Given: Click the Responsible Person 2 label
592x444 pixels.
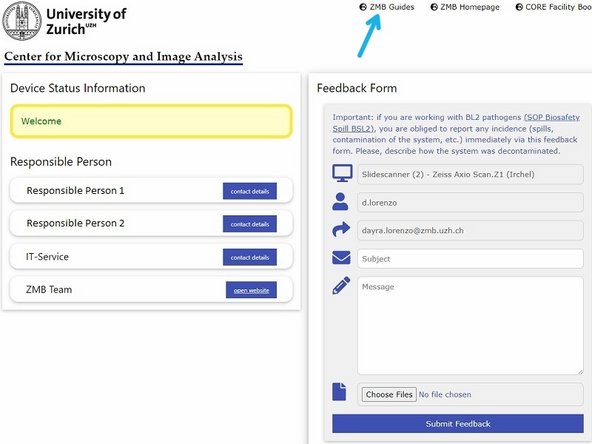Looking at the screenshot, I should tap(75, 224).
